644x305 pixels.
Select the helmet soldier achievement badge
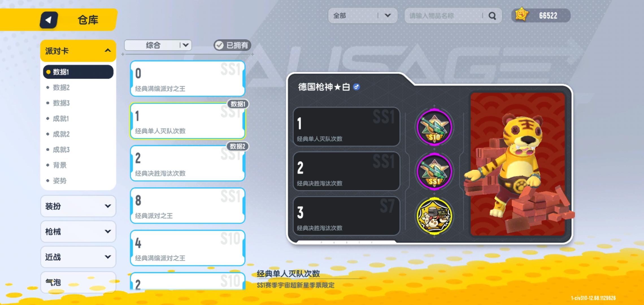tap(434, 216)
